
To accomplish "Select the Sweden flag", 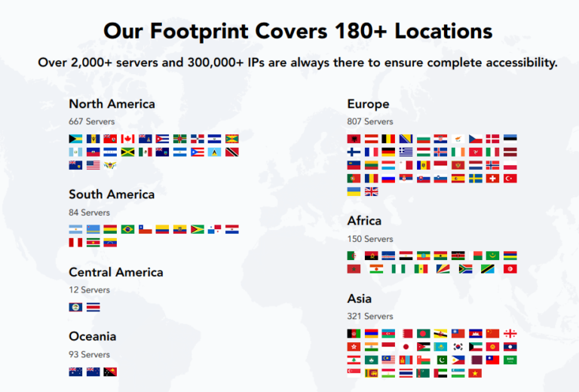I will click(x=475, y=179).
